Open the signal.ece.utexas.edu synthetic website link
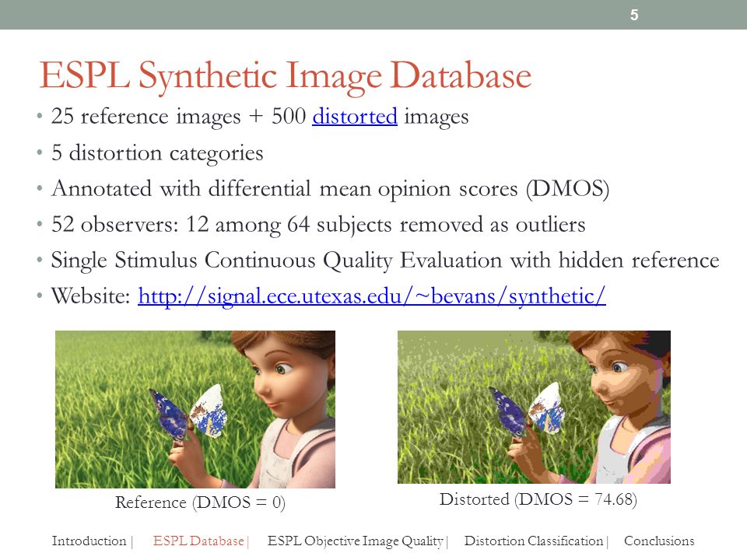The width and height of the screenshot is (747, 560). pyautogui.click(x=372, y=296)
